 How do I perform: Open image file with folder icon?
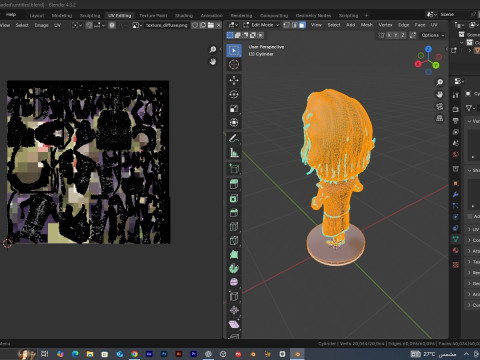pos(211,25)
